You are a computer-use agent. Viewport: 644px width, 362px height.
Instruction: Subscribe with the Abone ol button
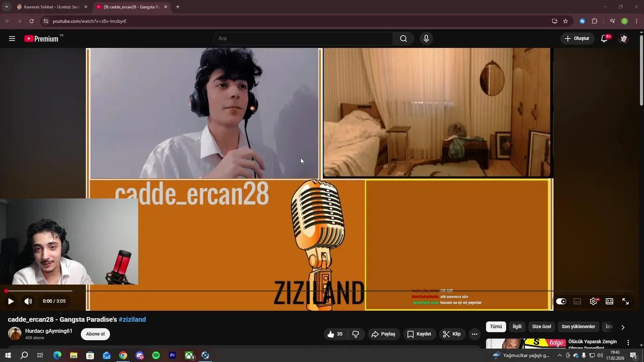click(x=95, y=334)
